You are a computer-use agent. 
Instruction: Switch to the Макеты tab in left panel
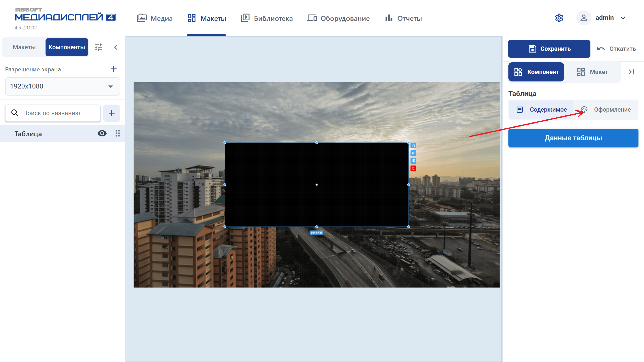pos(24,47)
